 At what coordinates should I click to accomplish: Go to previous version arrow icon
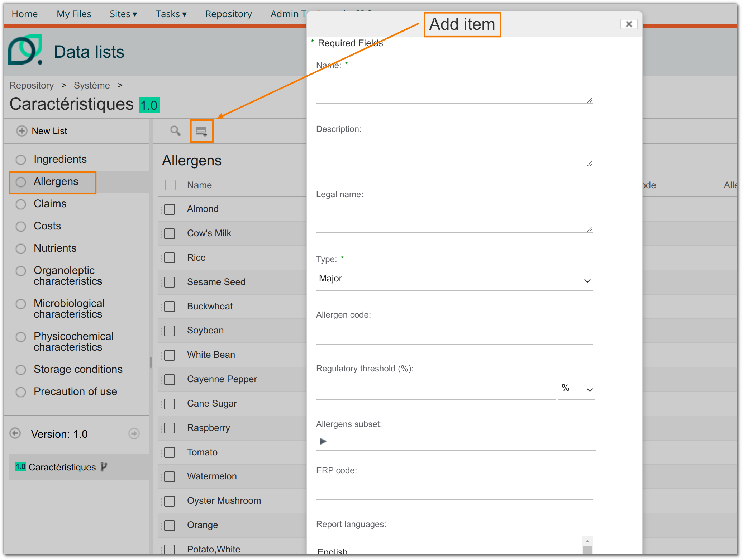click(15, 433)
